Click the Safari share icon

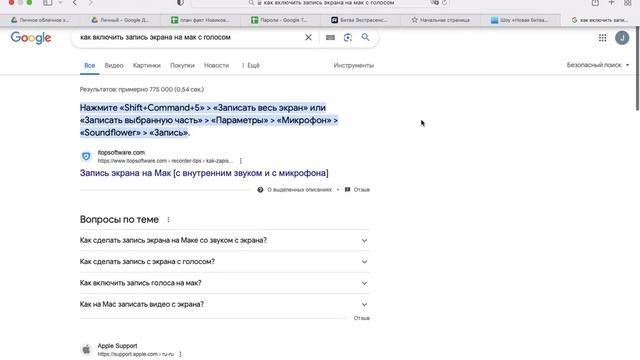click(x=595, y=3)
